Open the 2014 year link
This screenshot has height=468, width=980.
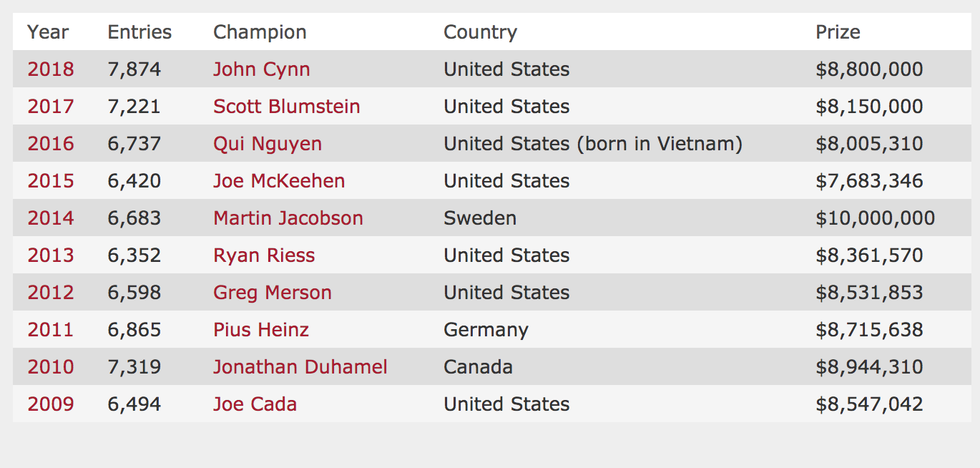point(51,218)
